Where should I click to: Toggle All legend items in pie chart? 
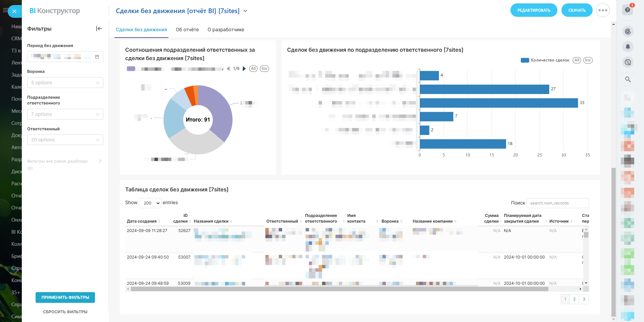(253, 69)
